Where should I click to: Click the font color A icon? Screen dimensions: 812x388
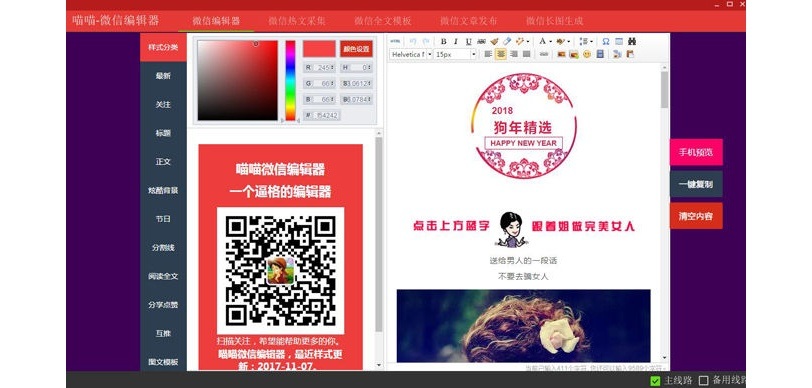pyautogui.click(x=542, y=41)
